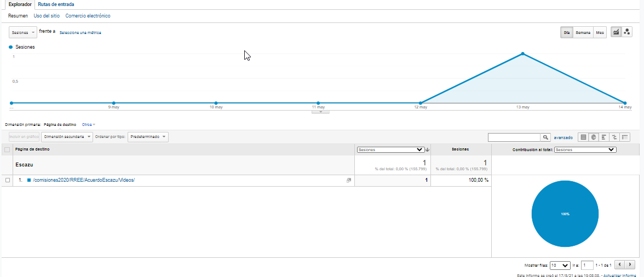Select the pivot table view icon
This screenshot has width=644, height=277.
point(625,137)
